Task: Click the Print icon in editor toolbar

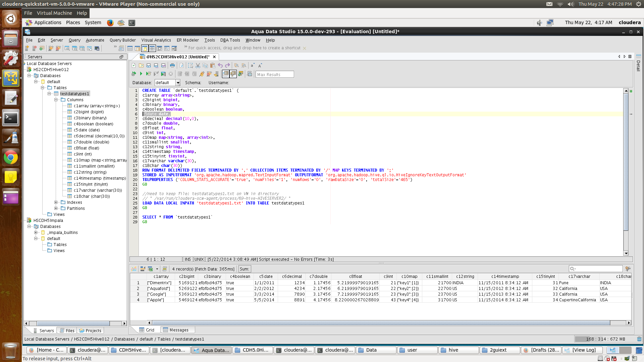Action: point(172,65)
